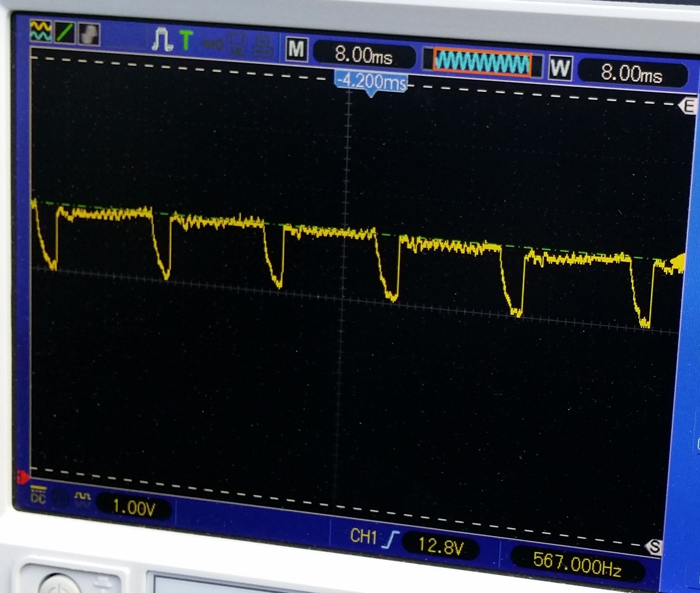Screen dimensions: 700x593
Task: Toggle the DC coupling indicator
Action: 38,494
